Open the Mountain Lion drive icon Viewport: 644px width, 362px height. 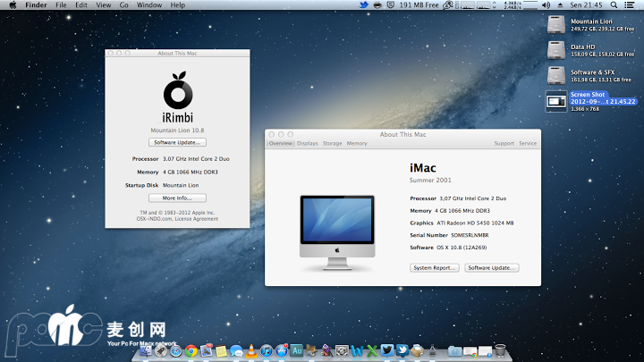tap(555, 25)
